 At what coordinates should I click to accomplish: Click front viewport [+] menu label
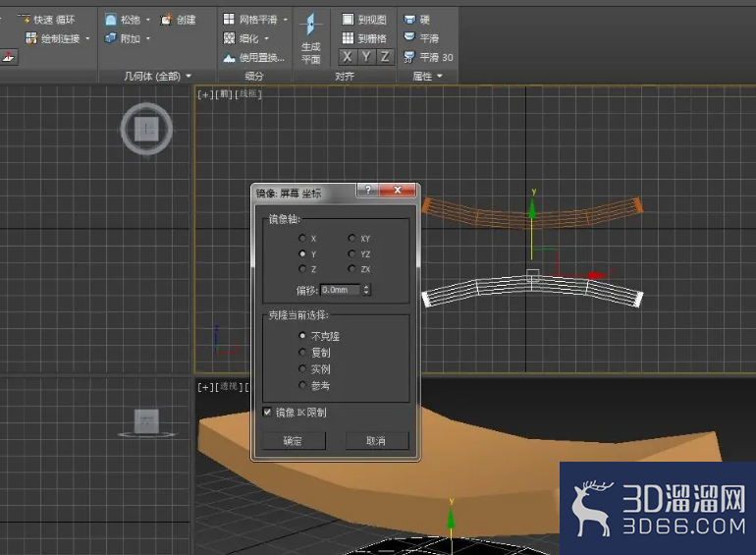(x=205, y=94)
